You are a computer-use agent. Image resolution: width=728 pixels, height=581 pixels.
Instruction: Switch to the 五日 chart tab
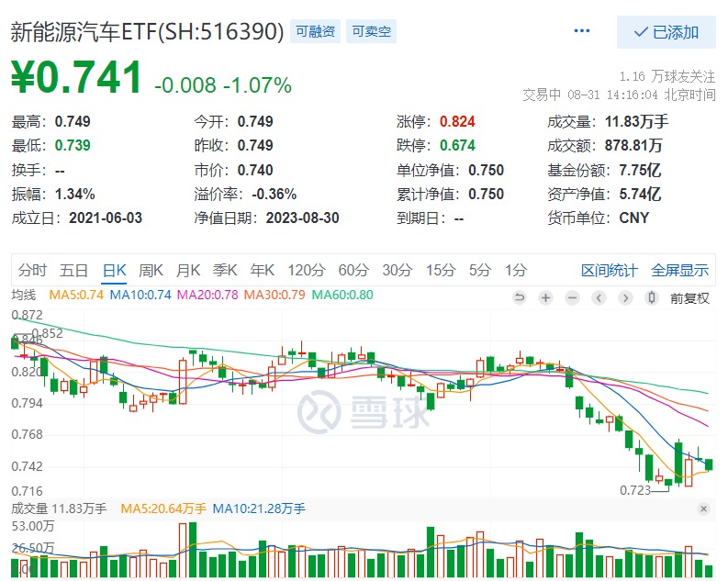[x=73, y=270]
